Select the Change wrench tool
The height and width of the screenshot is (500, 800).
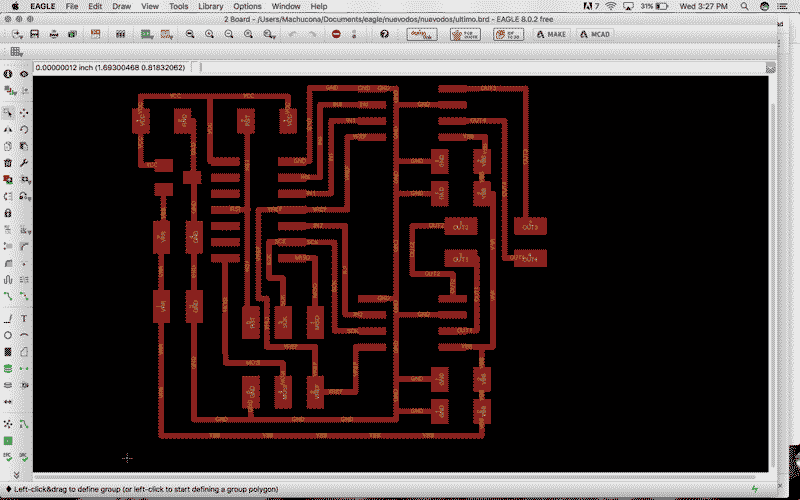coord(24,163)
